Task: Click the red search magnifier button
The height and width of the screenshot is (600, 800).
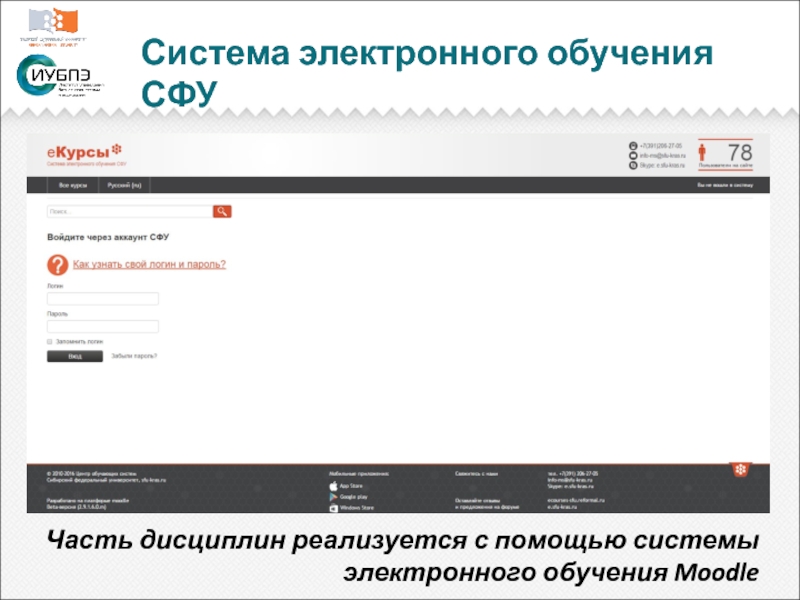Action: click(x=222, y=211)
